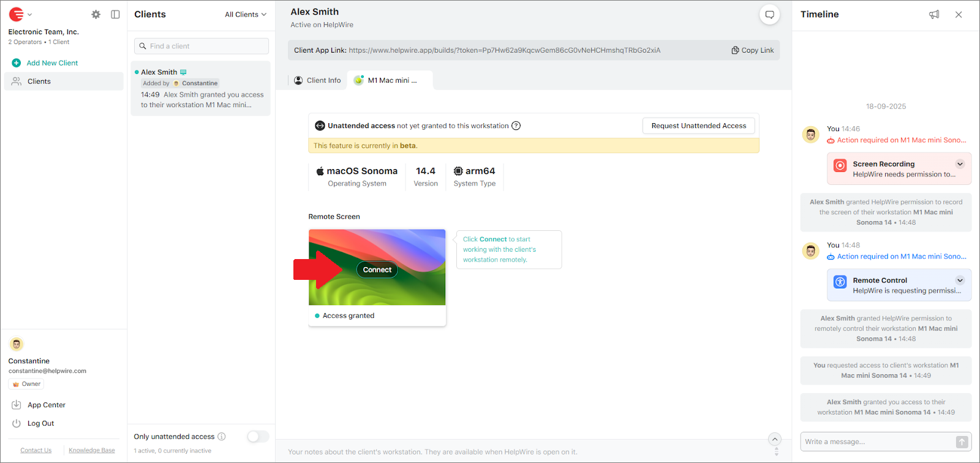Viewport: 980px width, 463px height.
Task: Open settings gear icon in sidebar
Action: (x=96, y=14)
